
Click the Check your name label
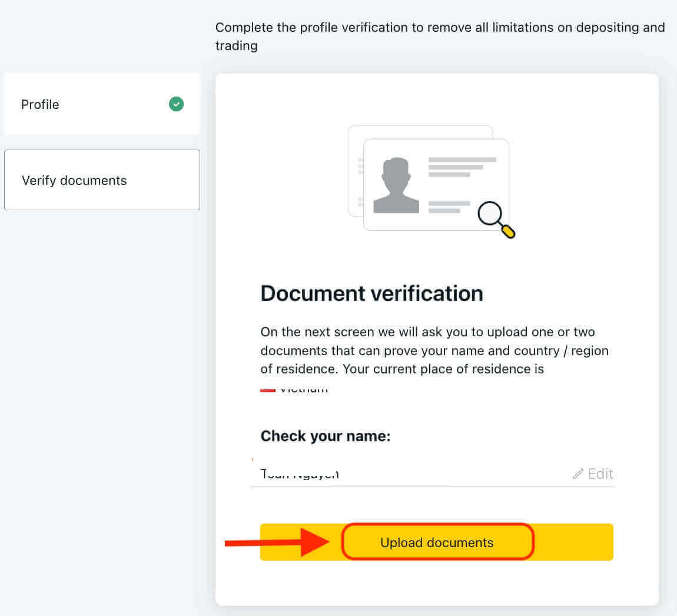[x=326, y=436]
